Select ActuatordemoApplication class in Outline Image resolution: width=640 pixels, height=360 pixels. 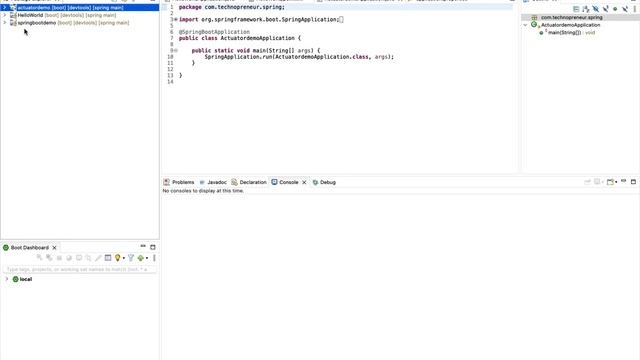pos(570,25)
